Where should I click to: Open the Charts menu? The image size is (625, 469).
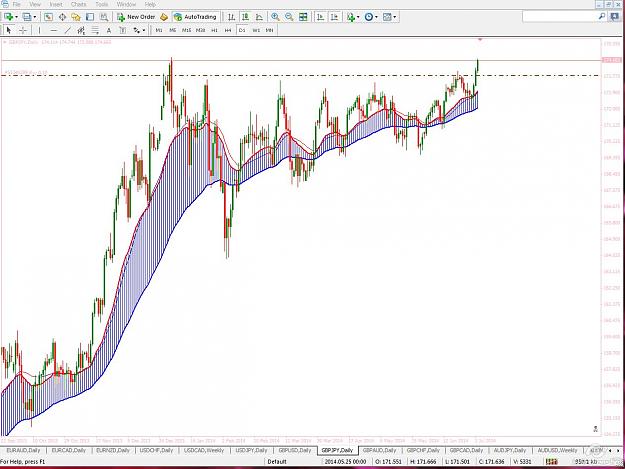click(x=79, y=4)
